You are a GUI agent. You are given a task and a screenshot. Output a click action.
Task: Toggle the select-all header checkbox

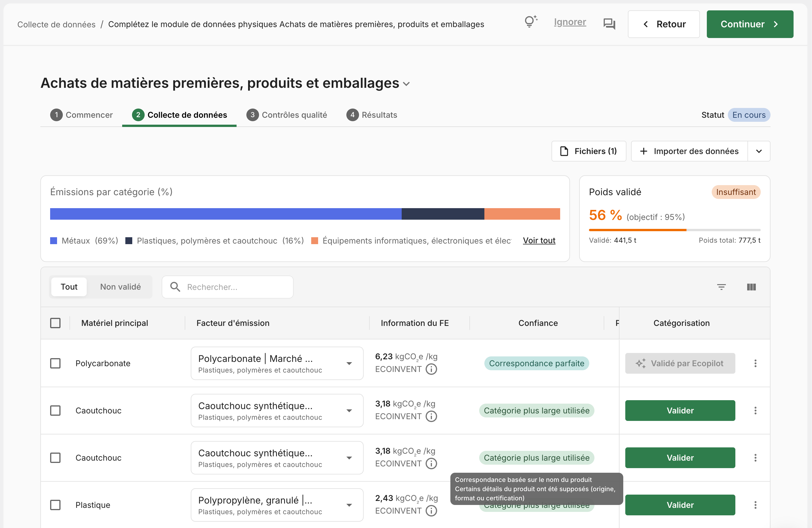(x=55, y=323)
